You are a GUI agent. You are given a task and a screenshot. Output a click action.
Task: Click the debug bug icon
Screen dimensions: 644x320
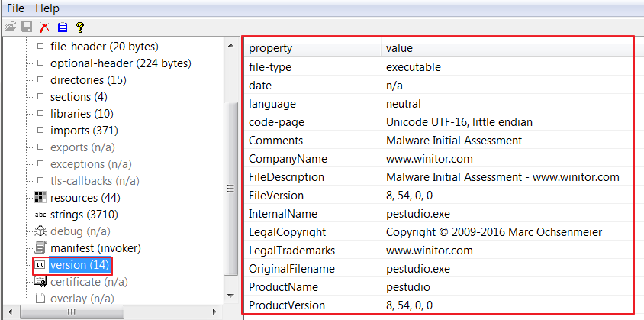coord(40,231)
